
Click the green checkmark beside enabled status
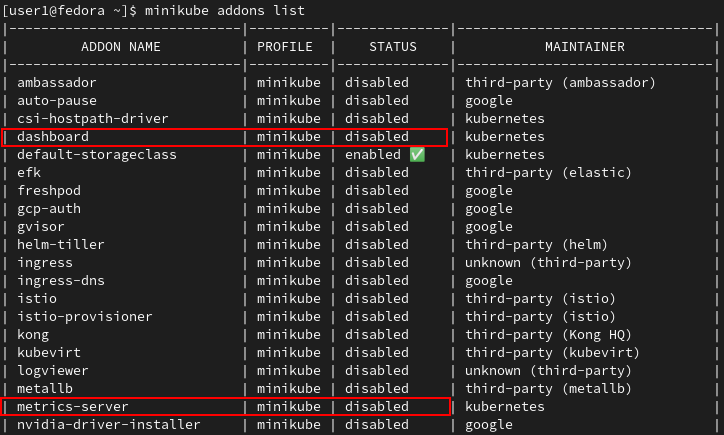(417, 155)
